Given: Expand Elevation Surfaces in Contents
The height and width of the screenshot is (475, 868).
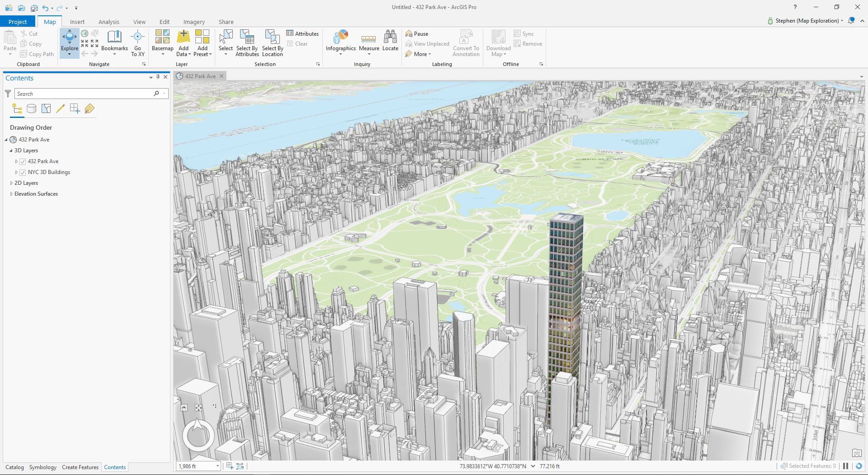Looking at the screenshot, I should [11, 194].
